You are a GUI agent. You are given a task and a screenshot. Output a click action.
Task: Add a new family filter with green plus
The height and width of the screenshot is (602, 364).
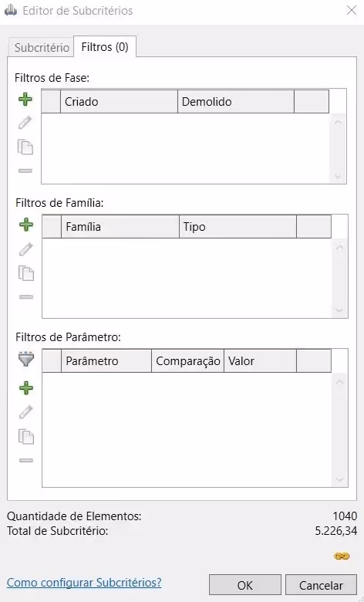coord(26,225)
